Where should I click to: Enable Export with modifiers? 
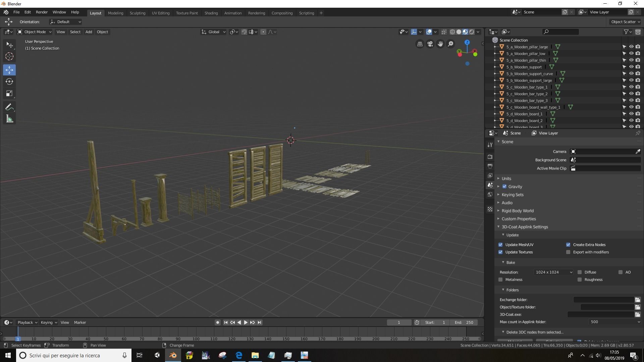coord(568,252)
